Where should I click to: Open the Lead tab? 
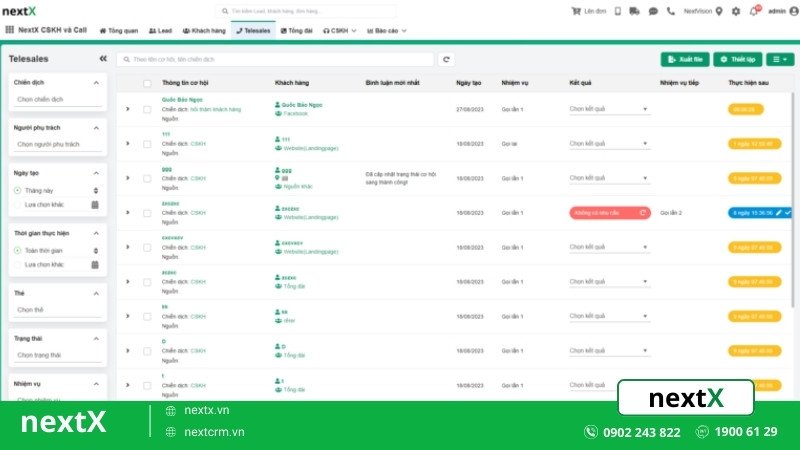tap(160, 31)
